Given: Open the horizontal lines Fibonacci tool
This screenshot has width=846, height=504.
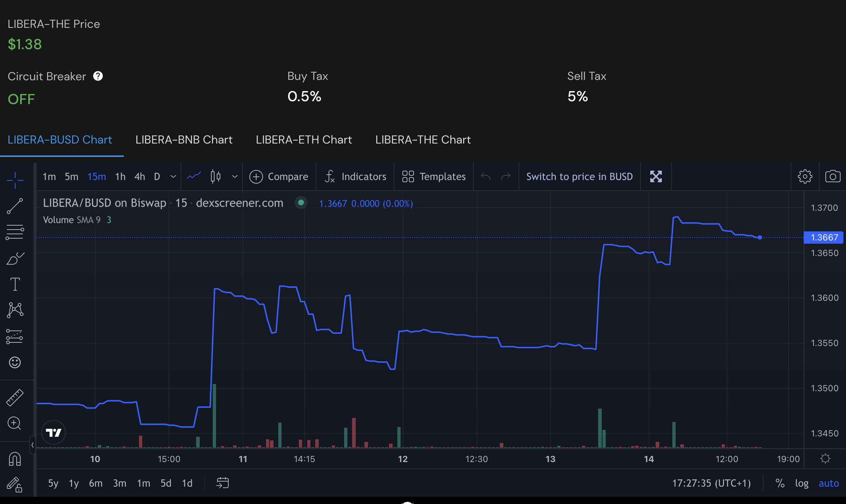Looking at the screenshot, I should (x=15, y=232).
